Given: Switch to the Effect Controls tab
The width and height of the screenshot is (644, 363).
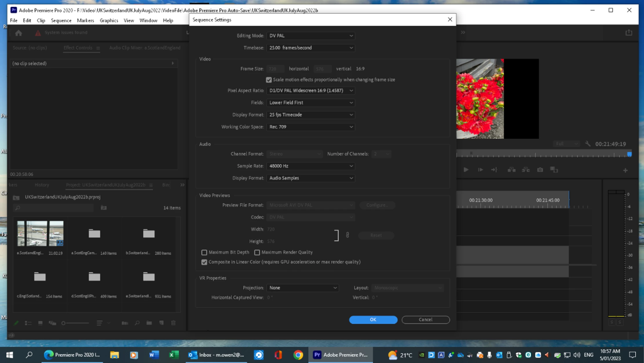Looking at the screenshot, I should 78,48.
